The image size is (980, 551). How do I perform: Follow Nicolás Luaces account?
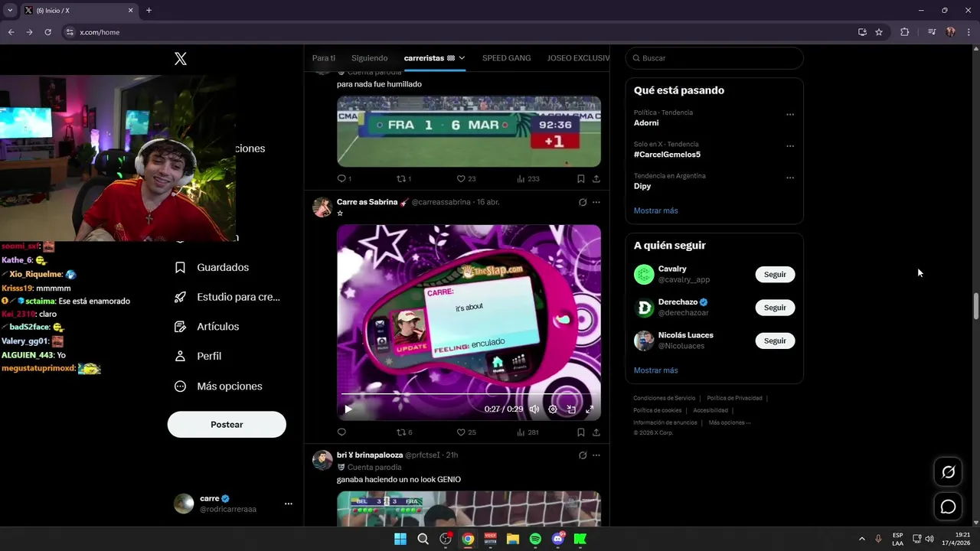coord(775,341)
